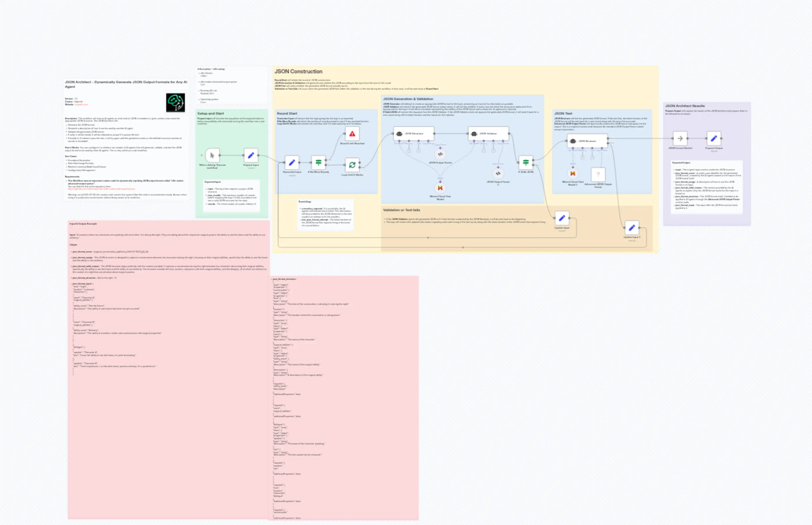Select the Prepare Output node

[714, 139]
